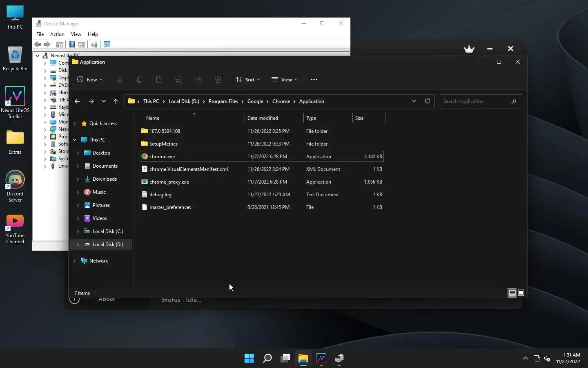Image resolution: width=588 pixels, height=368 pixels.
Task: Select SetupMetrics folder
Action: 261,144
